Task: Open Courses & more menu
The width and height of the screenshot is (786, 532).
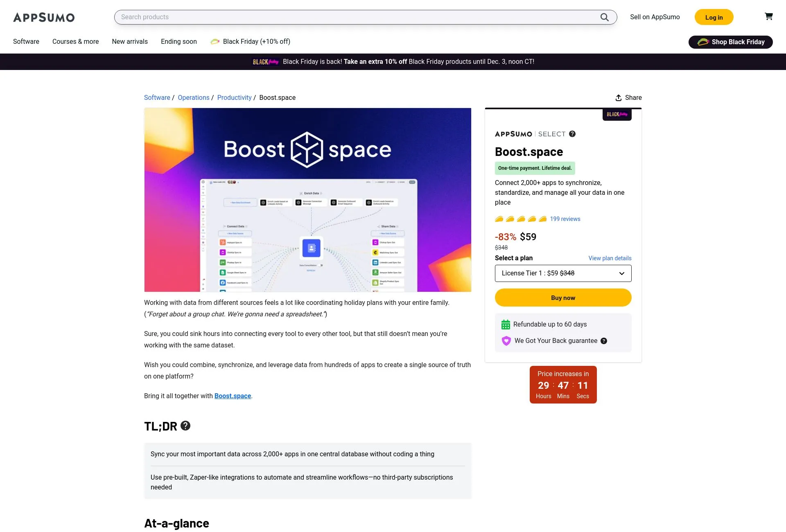Action: tap(75, 41)
